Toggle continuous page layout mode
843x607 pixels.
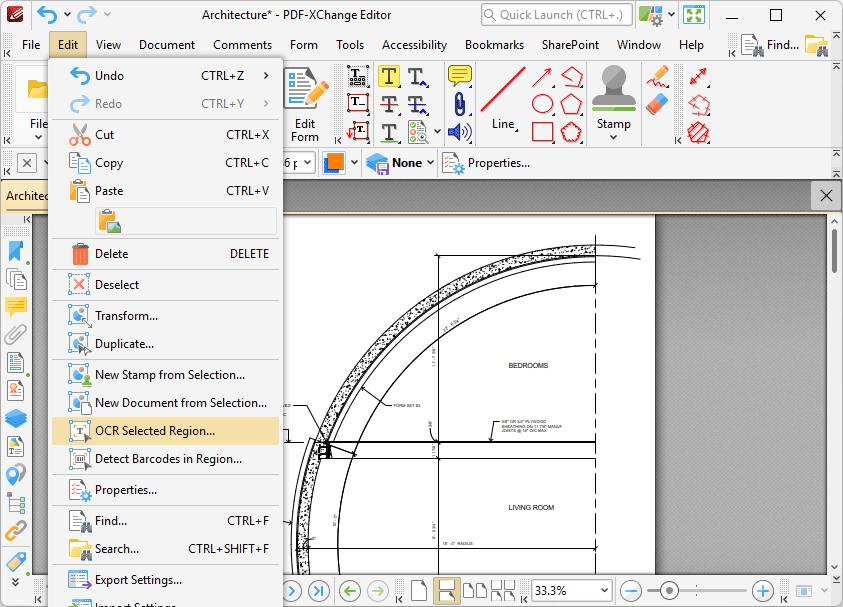click(x=447, y=590)
